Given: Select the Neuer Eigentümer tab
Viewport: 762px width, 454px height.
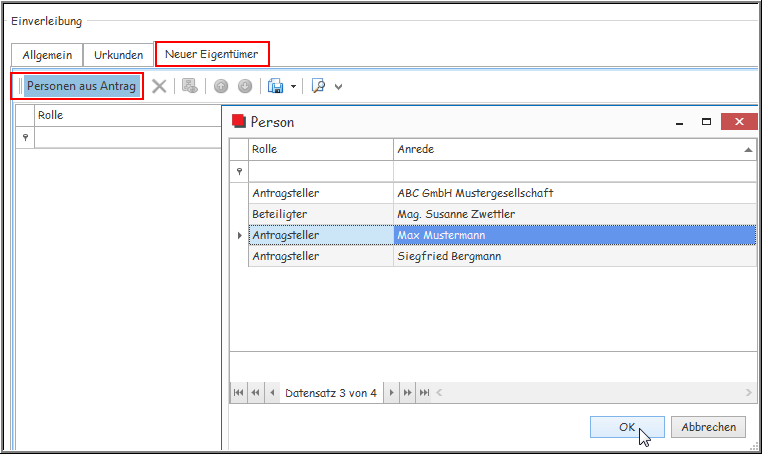Looking at the screenshot, I should [211, 54].
